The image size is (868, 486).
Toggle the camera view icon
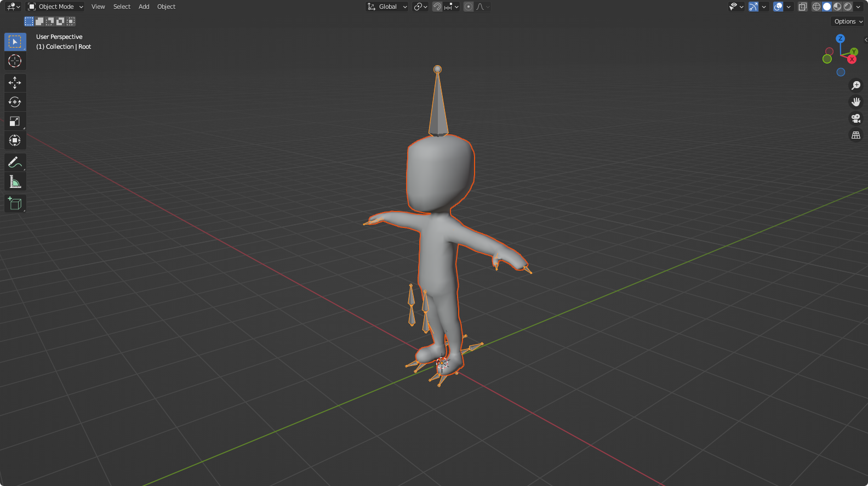tap(856, 118)
